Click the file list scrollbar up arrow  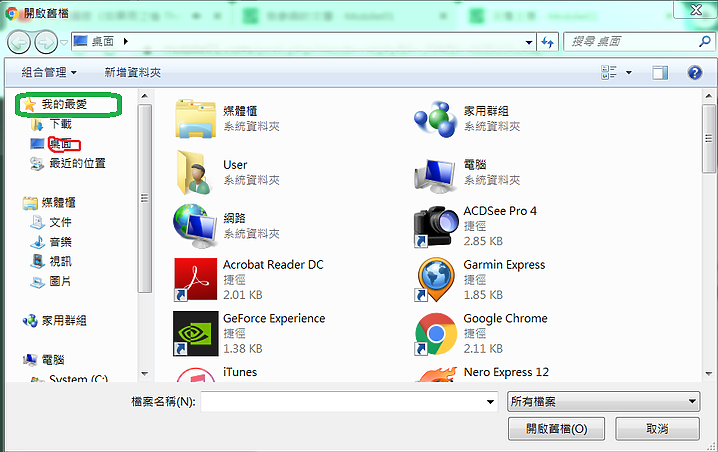click(709, 96)
